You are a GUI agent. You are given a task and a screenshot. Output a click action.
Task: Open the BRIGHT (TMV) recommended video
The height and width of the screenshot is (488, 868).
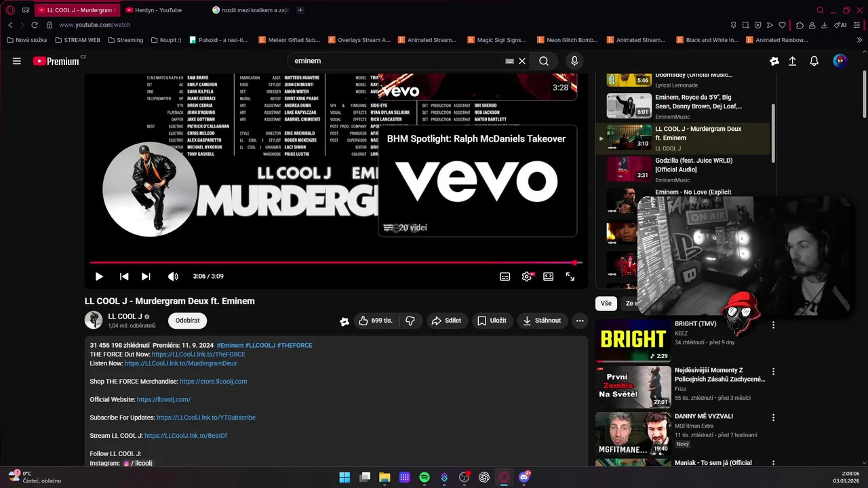pyautogui.click(x=633, y=340)
